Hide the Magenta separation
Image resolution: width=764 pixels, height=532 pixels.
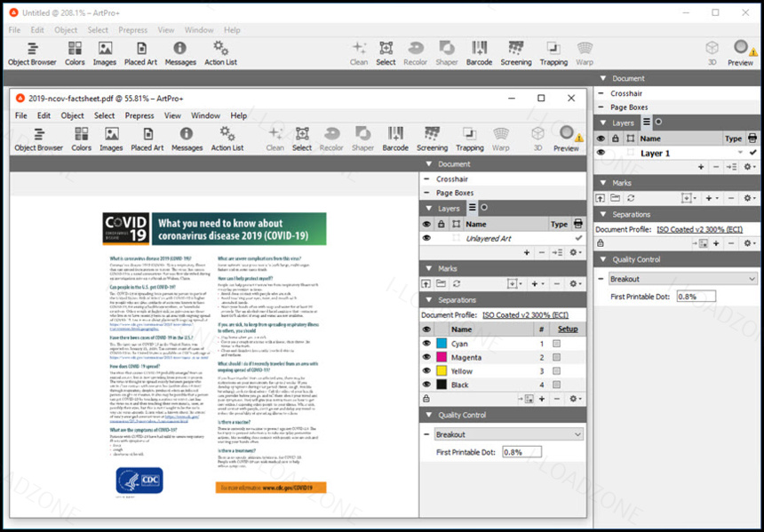click(x=426, y=357)
